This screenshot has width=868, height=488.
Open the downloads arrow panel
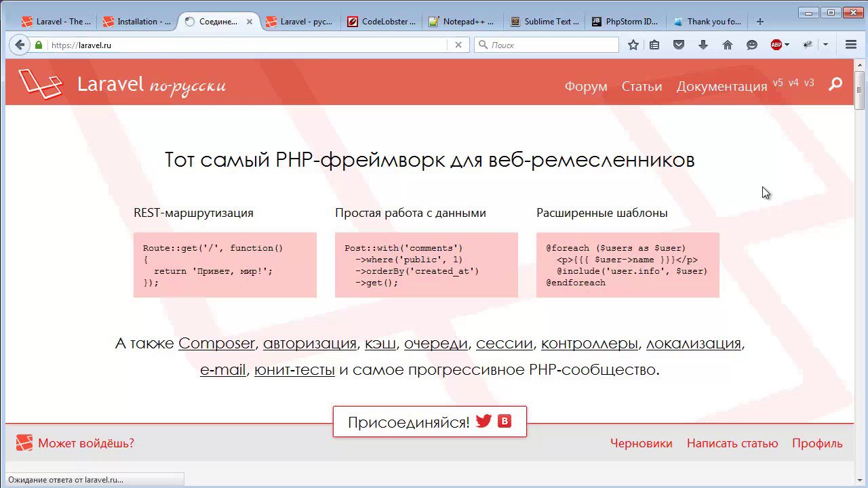703,45
